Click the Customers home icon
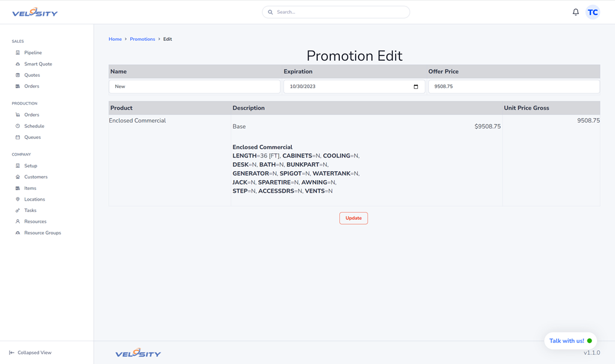Screen dimensions: 615x364 point(17,177)
